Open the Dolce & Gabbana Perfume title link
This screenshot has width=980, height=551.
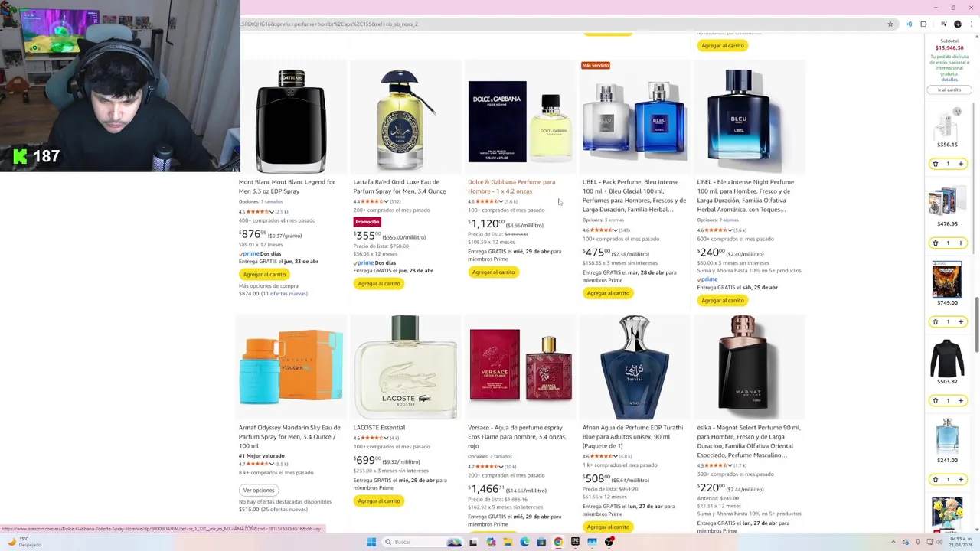point(511,187)
